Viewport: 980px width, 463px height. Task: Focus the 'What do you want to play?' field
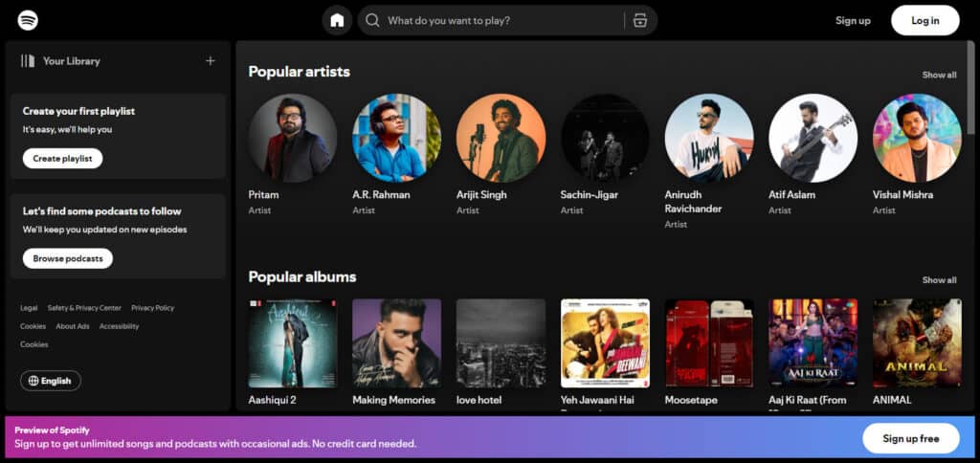click(x=507, y=21)
